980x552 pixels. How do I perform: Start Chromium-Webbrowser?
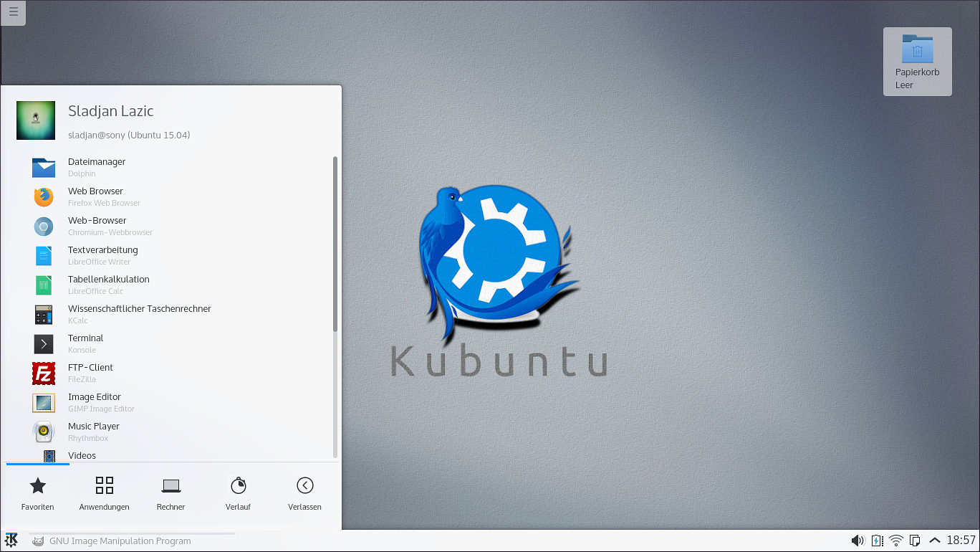click(97, 226)
